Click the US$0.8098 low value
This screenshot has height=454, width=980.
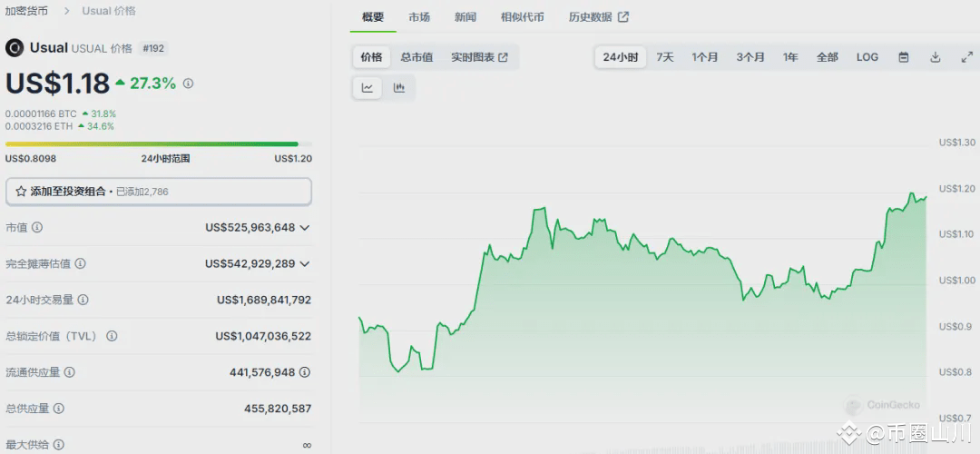(x=31, y=159)
